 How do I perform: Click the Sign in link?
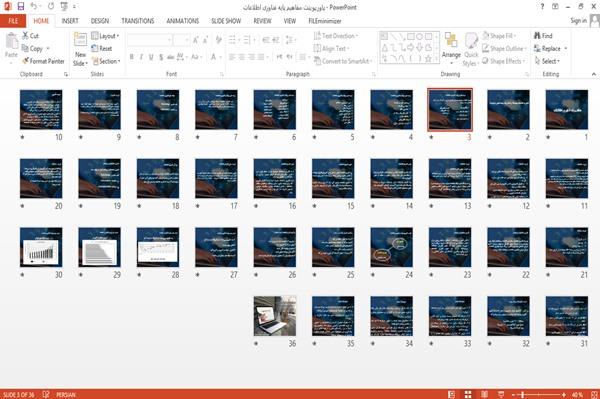click(578, 21)
